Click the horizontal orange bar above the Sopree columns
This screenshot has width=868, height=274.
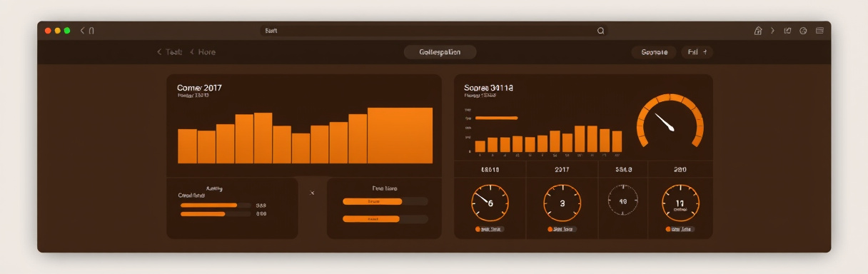tap(496, 118)
